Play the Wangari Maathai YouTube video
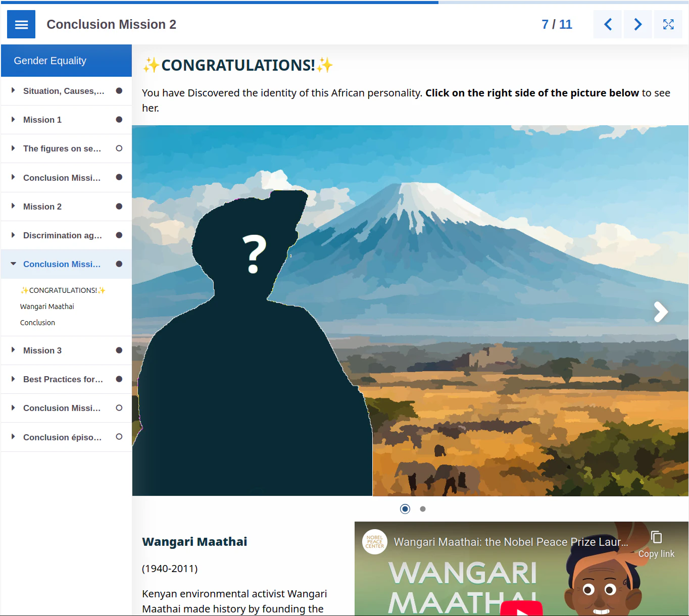The width and height of the screenshot is (689, 616). [521, 609]
